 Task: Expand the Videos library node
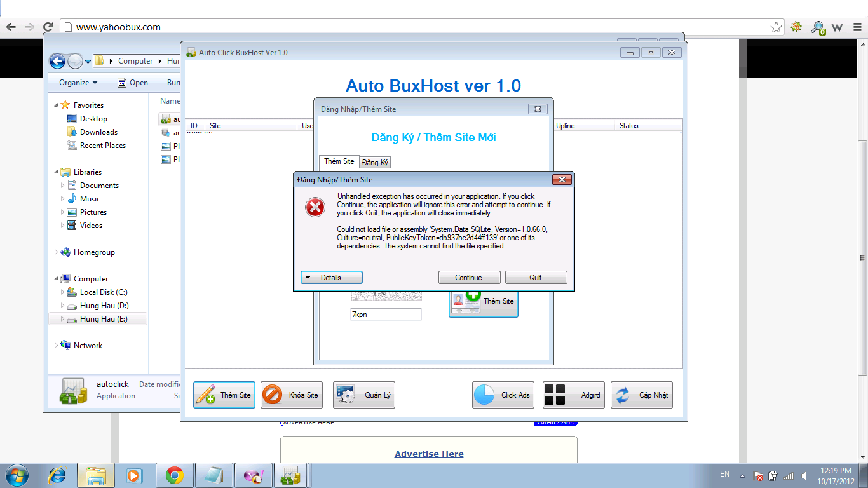(62, 226)
